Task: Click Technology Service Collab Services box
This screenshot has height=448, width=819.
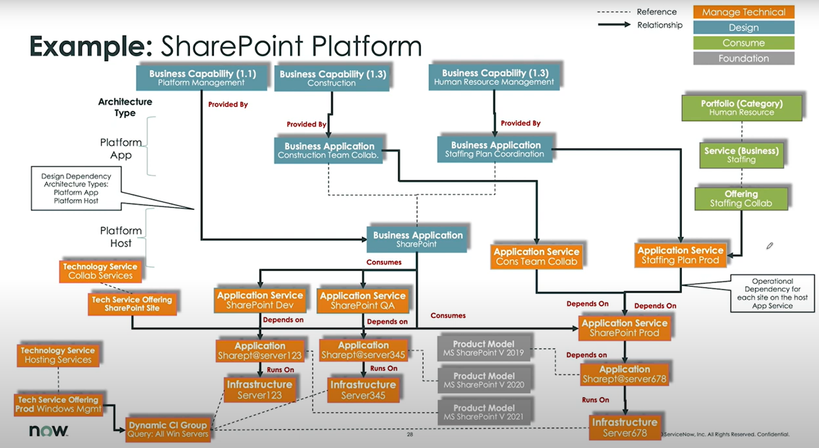Action: pos(100,271)
